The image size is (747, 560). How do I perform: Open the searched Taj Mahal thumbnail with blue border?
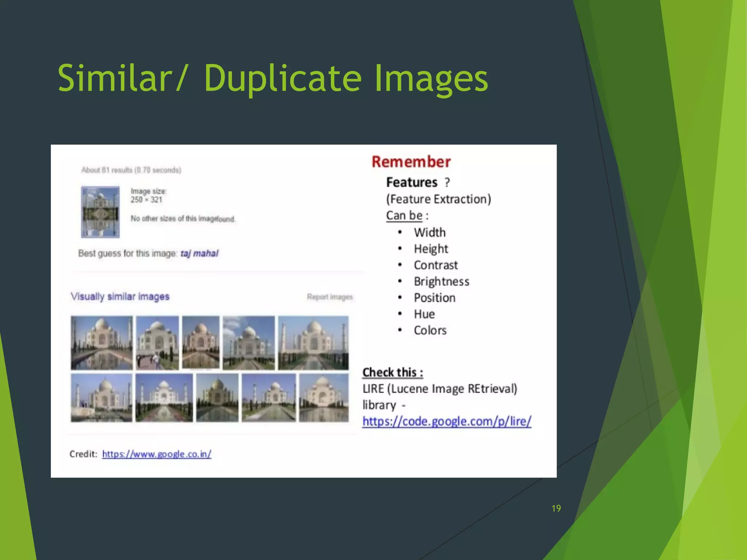(x=100, y=212)
